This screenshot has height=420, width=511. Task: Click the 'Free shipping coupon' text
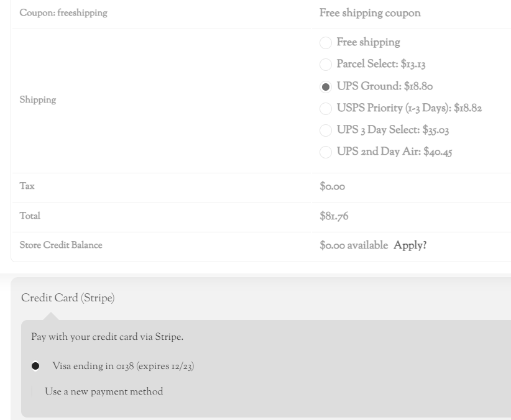[370, 13]
